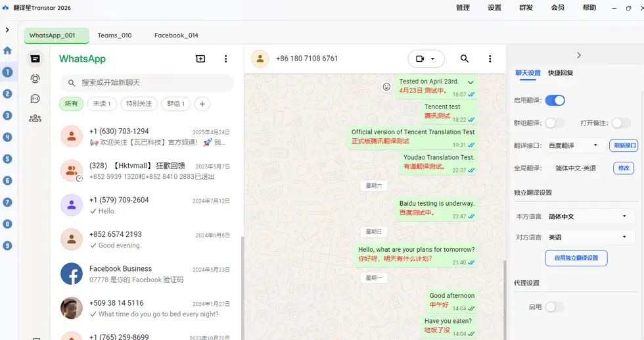
Task: Open the WhatsApp status updates icon
Action: pyautogui.click(x=35, y=78)
